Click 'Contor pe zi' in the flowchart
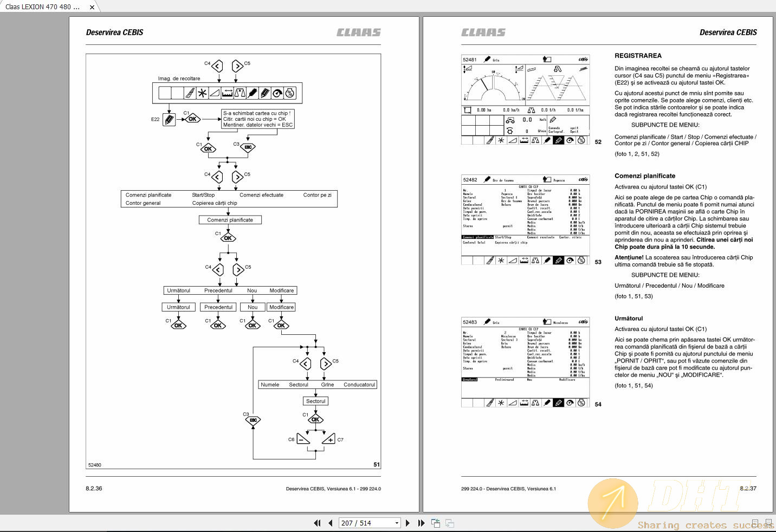 [x=317, y=195]
